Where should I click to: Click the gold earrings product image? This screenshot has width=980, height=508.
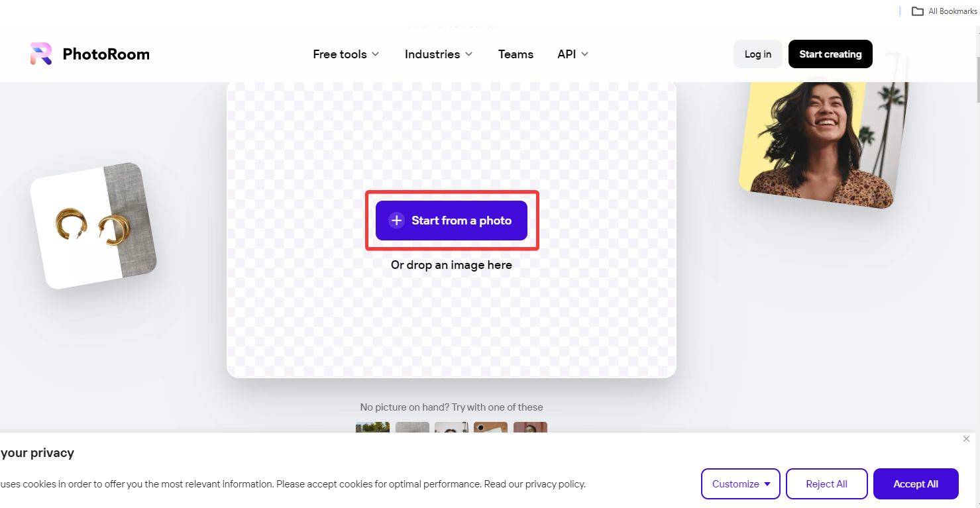pos(93,226)
